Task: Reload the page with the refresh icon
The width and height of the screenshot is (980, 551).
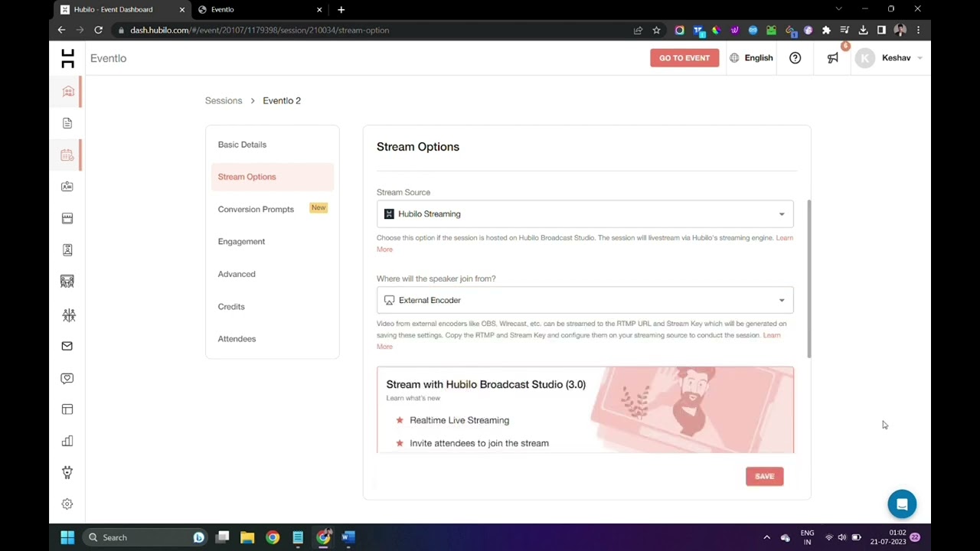Action: point(98,30)
